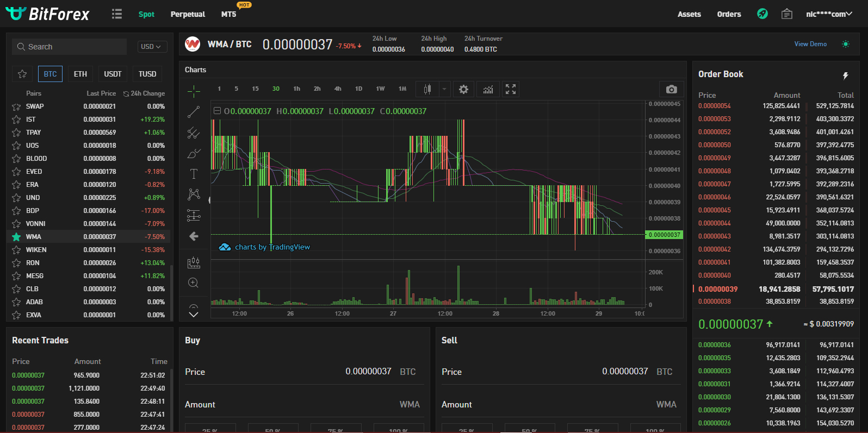Open chart settings gear icon
The width and height of the screenshot is (868, 433).
pos(463,89)
